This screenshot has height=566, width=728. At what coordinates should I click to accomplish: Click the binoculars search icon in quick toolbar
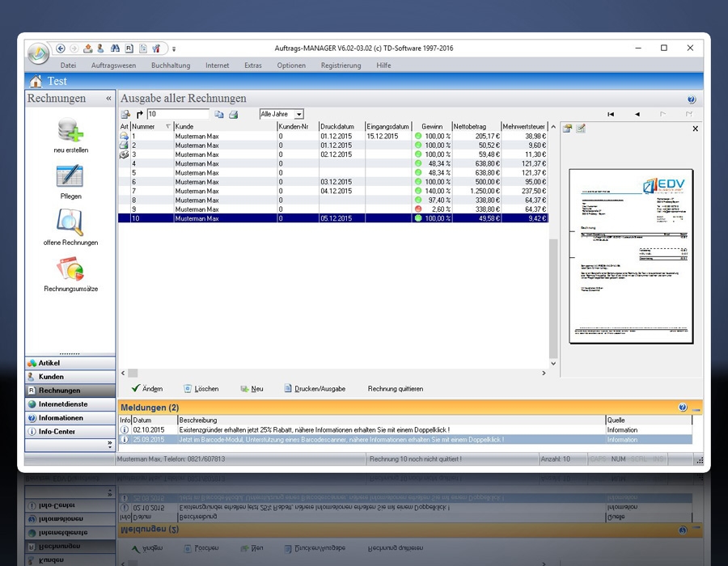coord(115,49)
